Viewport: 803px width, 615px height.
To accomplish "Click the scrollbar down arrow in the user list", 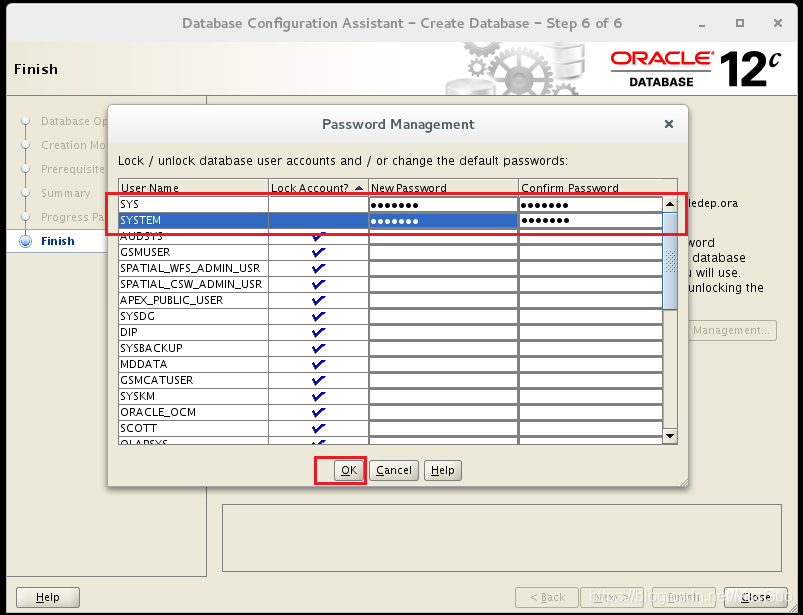I will pos(670,435).
